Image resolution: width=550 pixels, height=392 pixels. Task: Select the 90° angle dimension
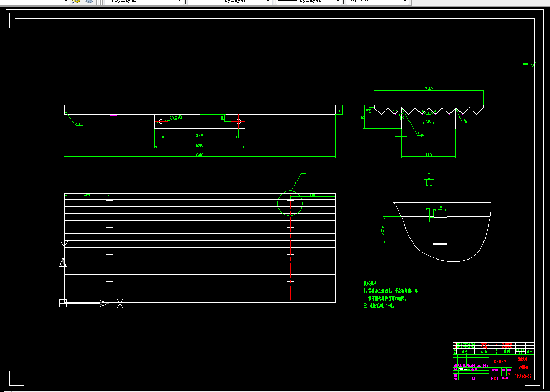click(x=428, y=113)
